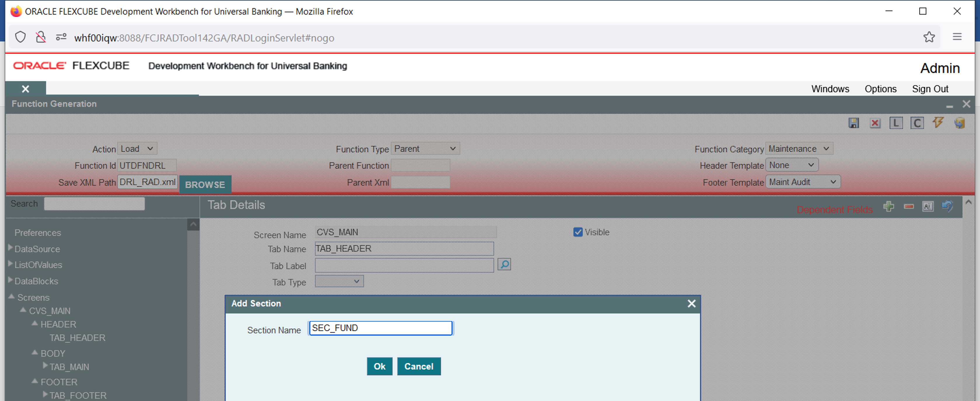Click the database deploy icon
Image resolution: width=980 pixels, height=401 pixels.
[x=959, y=123]
